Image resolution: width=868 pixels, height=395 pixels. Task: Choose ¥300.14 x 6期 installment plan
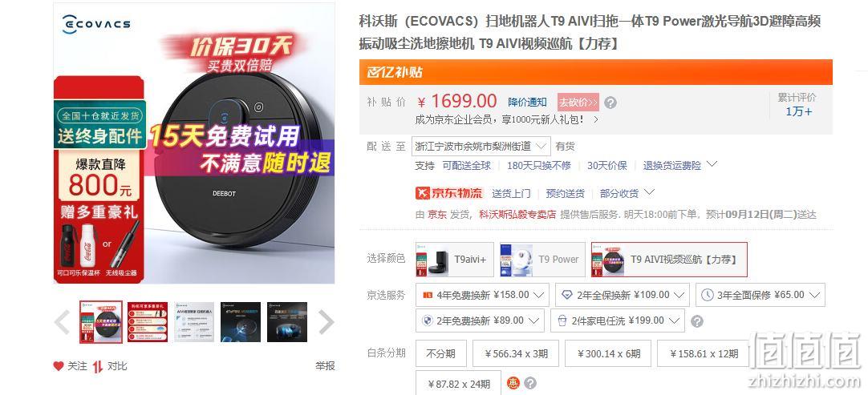point(608,353)
